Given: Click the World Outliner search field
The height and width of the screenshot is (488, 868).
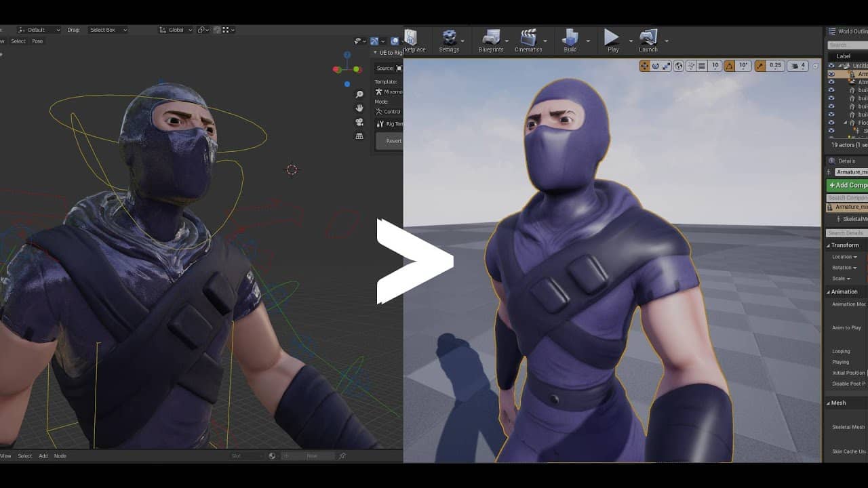Looking at the screenshot, I should point(847,45).
